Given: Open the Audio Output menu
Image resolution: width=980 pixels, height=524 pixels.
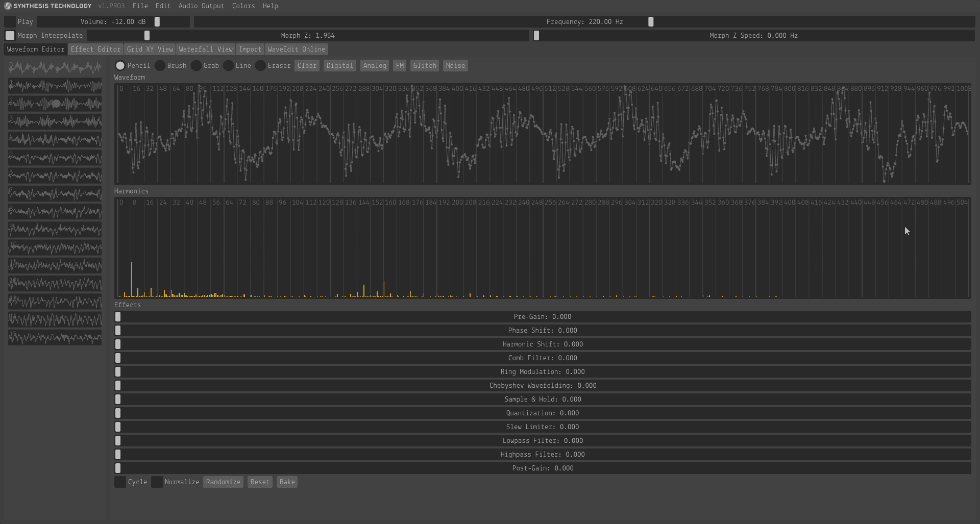Looking at the screenshot, I should point(201,6).
